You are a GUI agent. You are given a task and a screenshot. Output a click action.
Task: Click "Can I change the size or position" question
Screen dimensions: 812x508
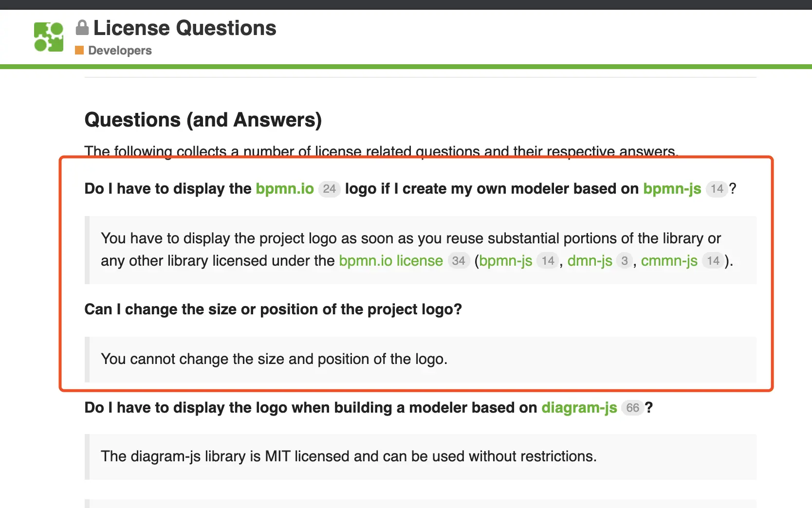click(273, 309)
